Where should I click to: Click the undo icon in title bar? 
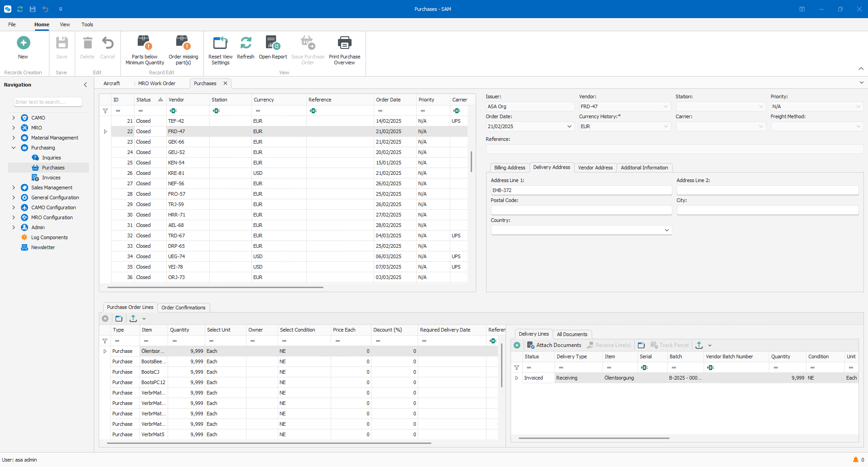click(45, 9)
